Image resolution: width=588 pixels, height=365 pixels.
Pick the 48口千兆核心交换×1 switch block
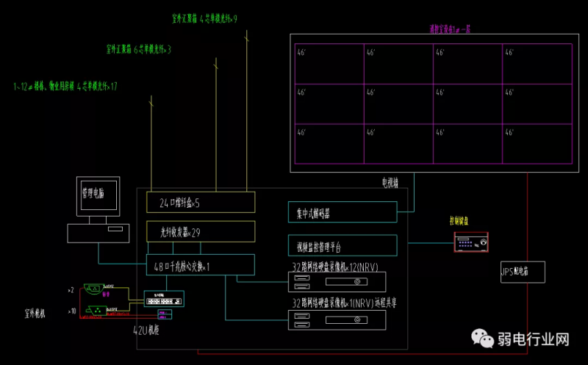201,265
